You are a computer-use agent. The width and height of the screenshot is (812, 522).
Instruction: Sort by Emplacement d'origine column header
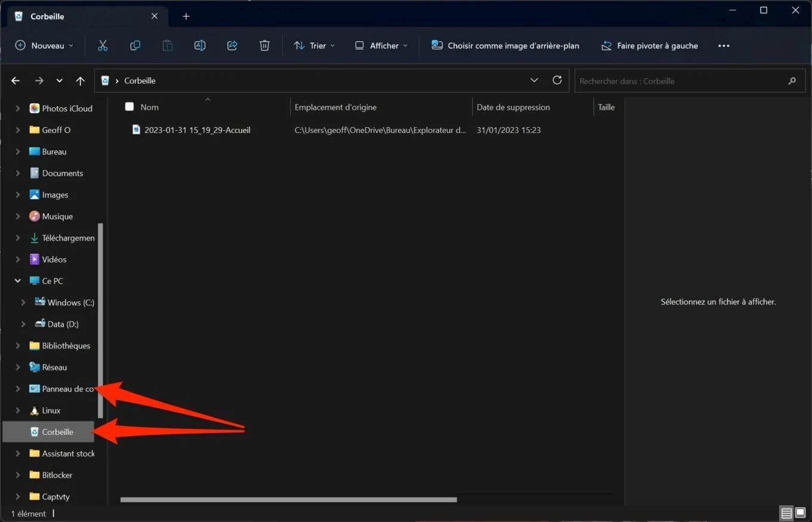click(x=380, y=107)
